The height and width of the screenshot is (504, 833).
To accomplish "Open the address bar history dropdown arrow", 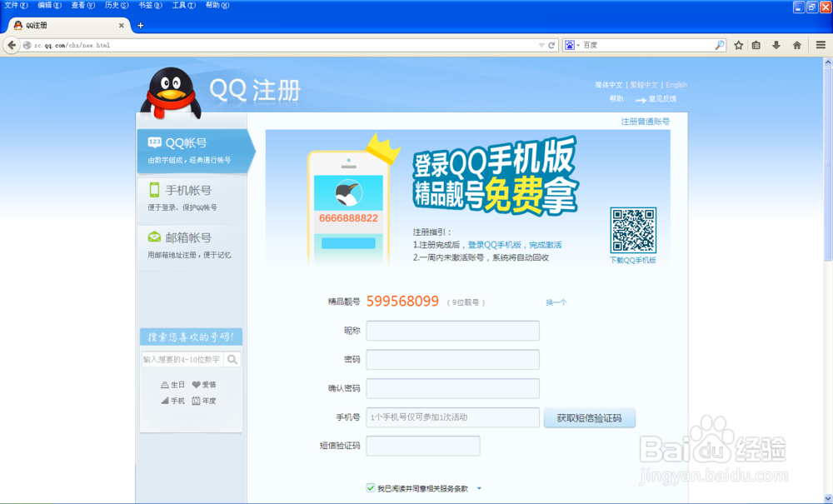I will coord(541,45).
